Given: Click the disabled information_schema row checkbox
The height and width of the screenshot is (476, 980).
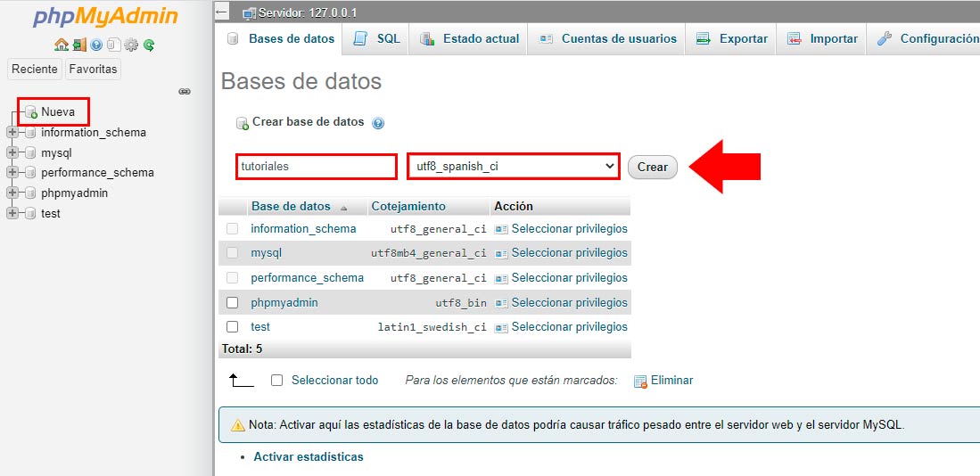Looking at the screenshot, I should tap(233, 228).
